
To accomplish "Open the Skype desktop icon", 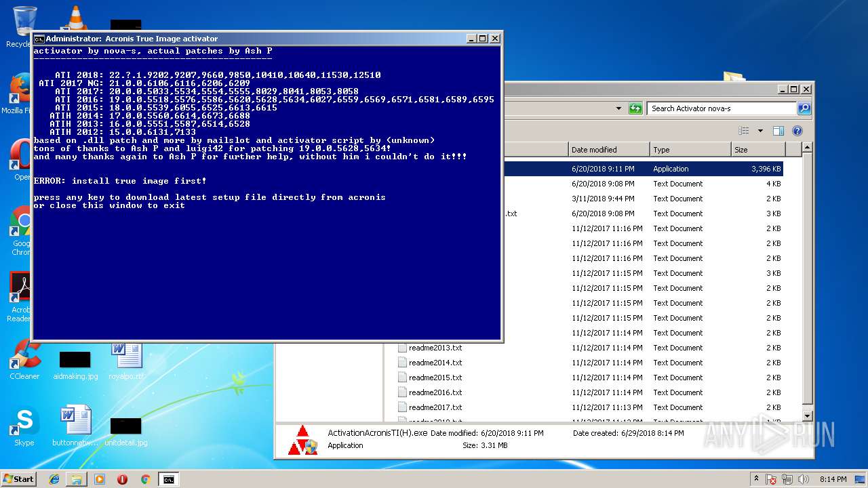I will point(24,427).
